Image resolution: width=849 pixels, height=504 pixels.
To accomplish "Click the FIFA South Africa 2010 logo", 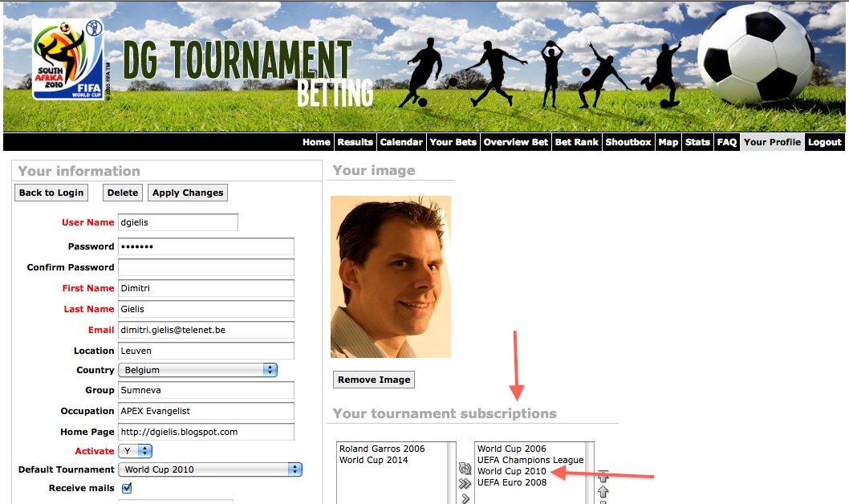I will [68, 59].
